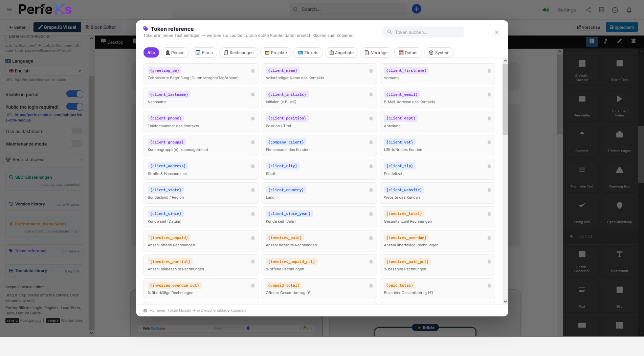Click copy icon for {greeting_de} token
Image resolution: width=644 pixels, height=356 pixels.
click(253, 71)
